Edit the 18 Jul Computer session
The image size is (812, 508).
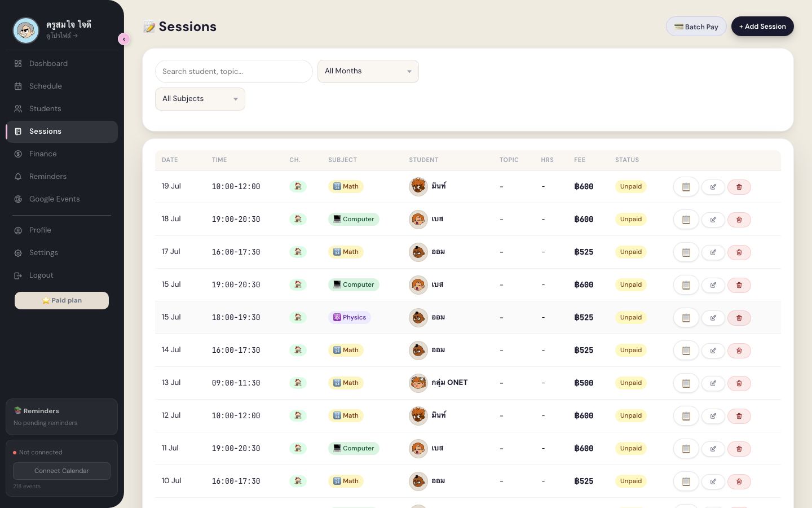(x=713, y=220)
